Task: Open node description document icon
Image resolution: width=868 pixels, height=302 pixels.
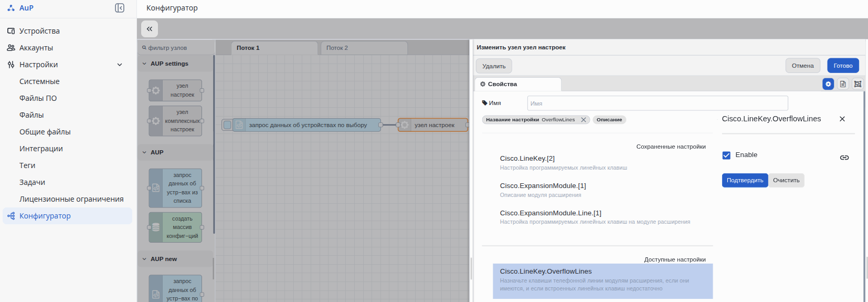Action: pos(843,84)
